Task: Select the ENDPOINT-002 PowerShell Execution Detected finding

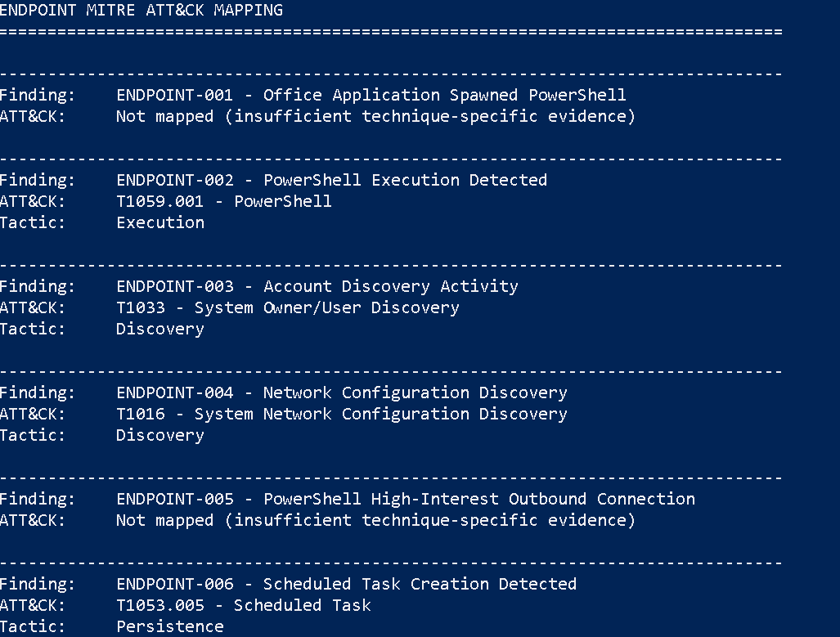Action: [x=331, y=181]
